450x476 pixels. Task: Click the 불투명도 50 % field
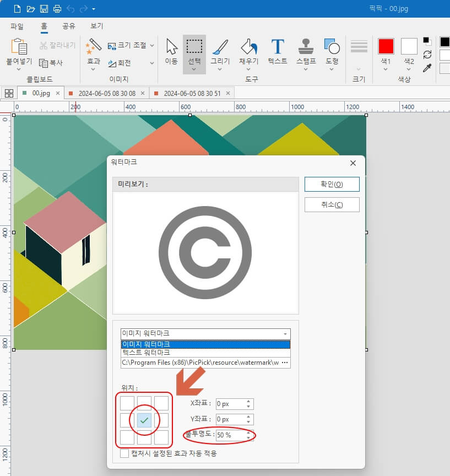(234, 435)
